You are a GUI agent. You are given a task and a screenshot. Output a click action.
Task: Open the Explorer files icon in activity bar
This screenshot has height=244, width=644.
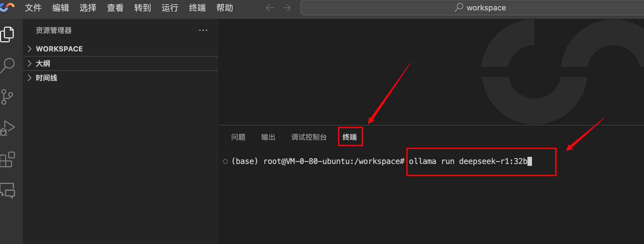8,34
